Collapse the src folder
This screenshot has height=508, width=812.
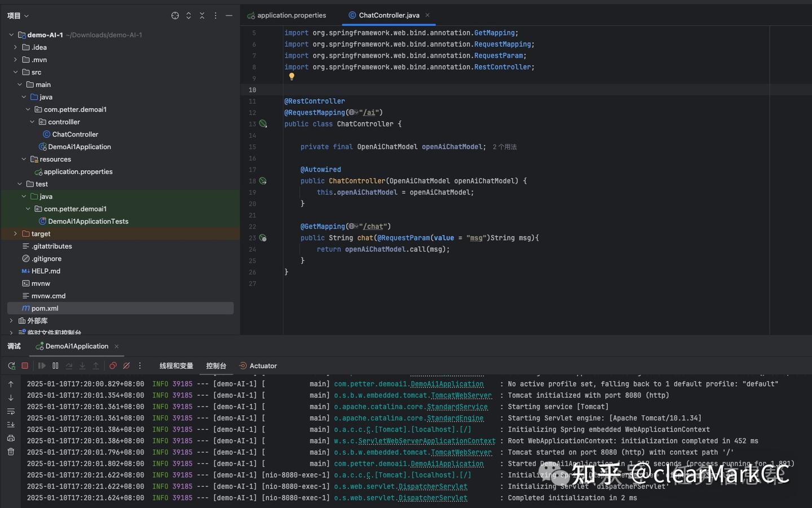(x=15, y=72)
